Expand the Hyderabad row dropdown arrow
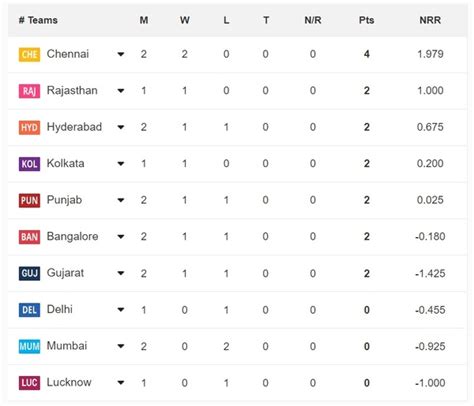This screenshot has width=474, height=406. pyautogui.click(x=121, y=127)
